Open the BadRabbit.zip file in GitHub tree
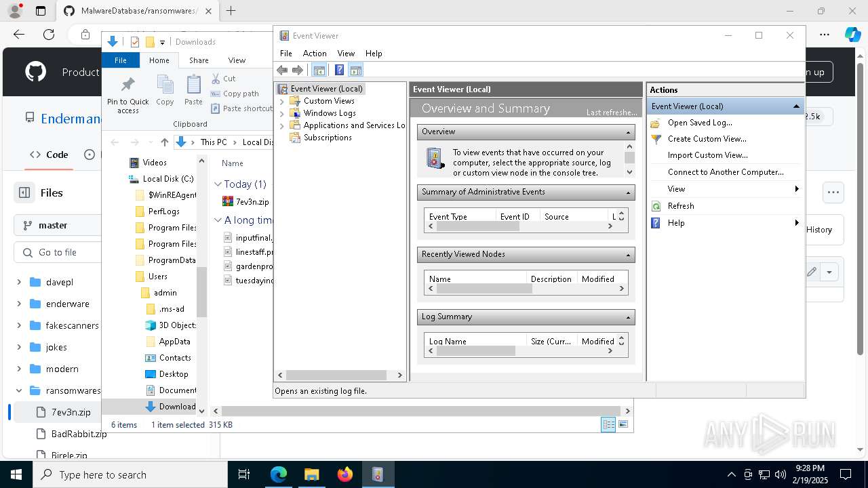The image size is (868, 488). (79, 434)
